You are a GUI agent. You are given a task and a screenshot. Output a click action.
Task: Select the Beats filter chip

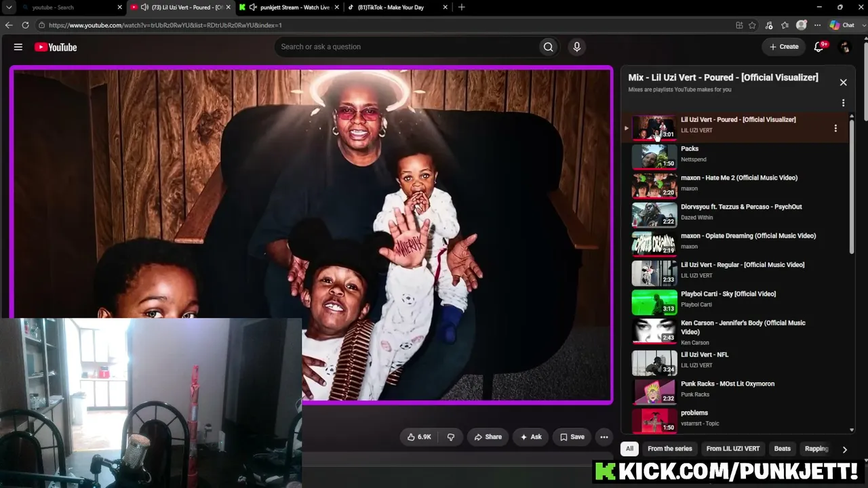click(783, 449)
